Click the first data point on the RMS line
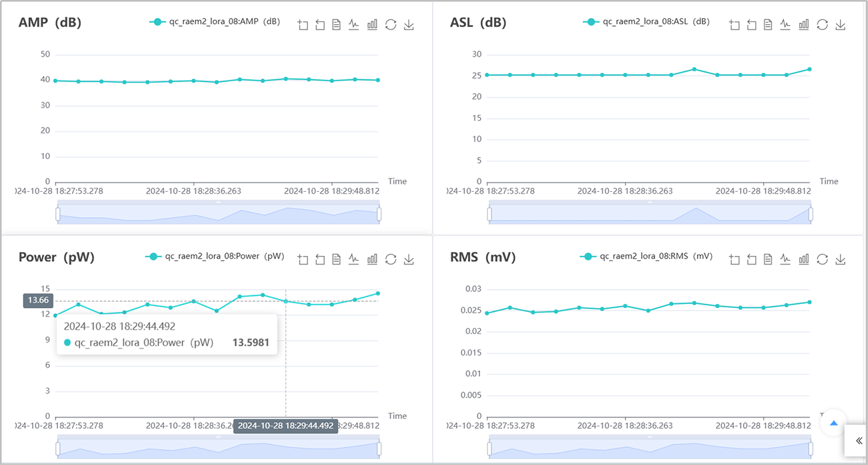The width and height of the screenshot is (868, 465). pos(487,313)
